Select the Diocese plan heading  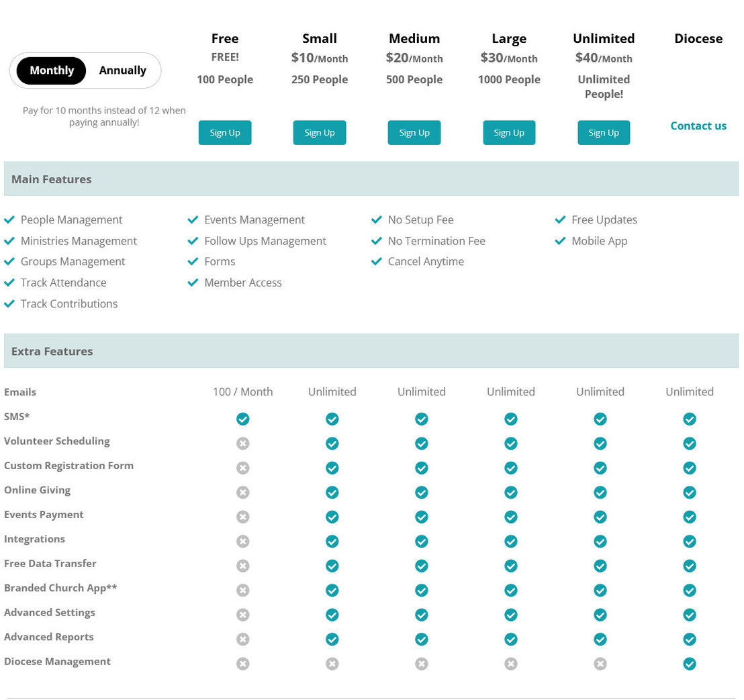pyautogui.click(x=698, y=38)
